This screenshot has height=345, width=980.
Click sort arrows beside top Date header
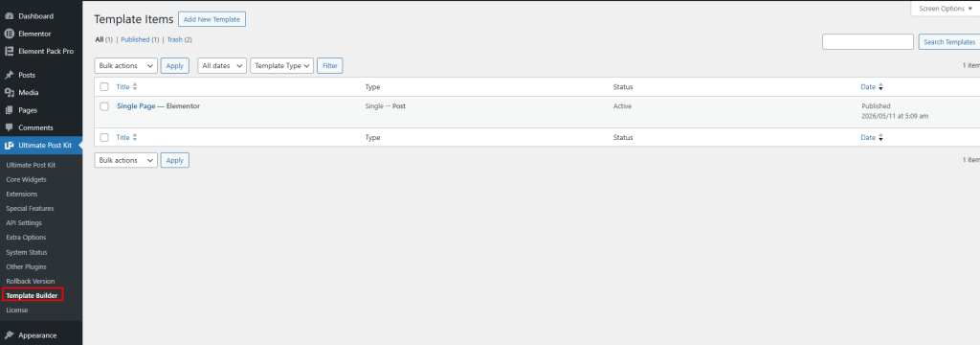pyautogui.click(x=880, y=87)
